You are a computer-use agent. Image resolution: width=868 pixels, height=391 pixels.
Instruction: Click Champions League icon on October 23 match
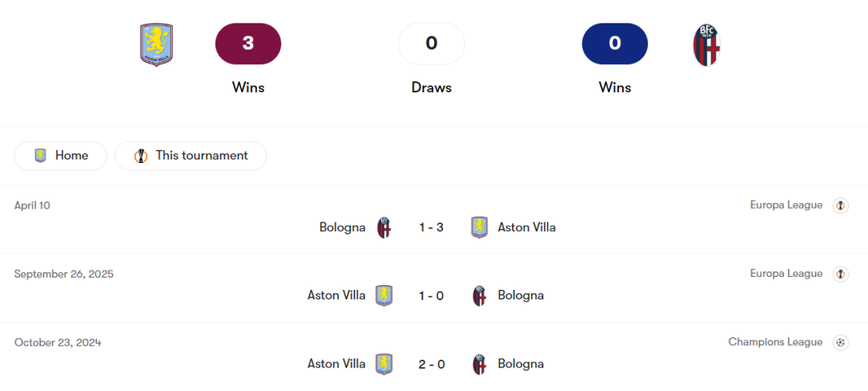tap(841, 342)
